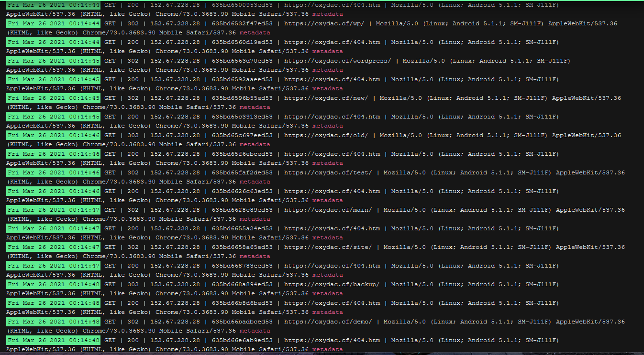Click the IP address on the /main/ request

coord(175,210)
